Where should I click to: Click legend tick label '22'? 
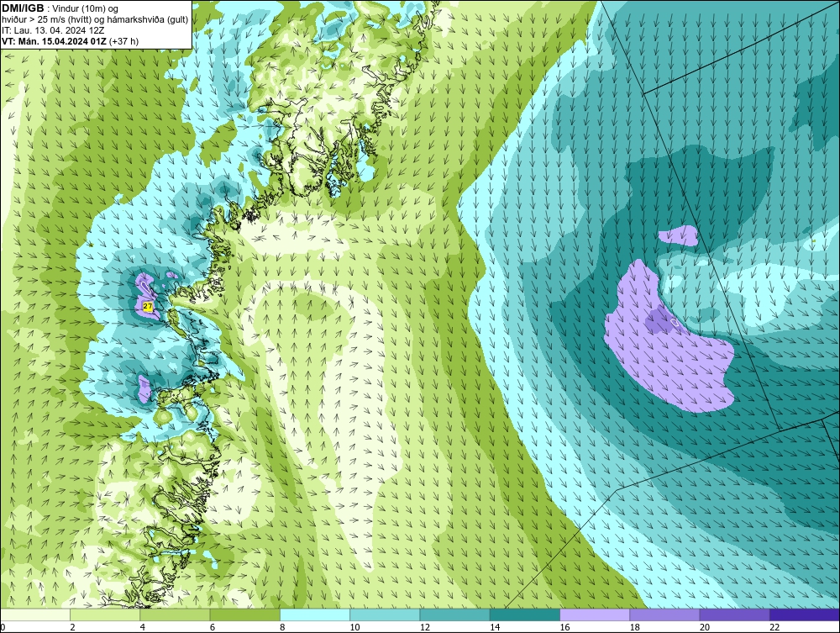(774, 627)
